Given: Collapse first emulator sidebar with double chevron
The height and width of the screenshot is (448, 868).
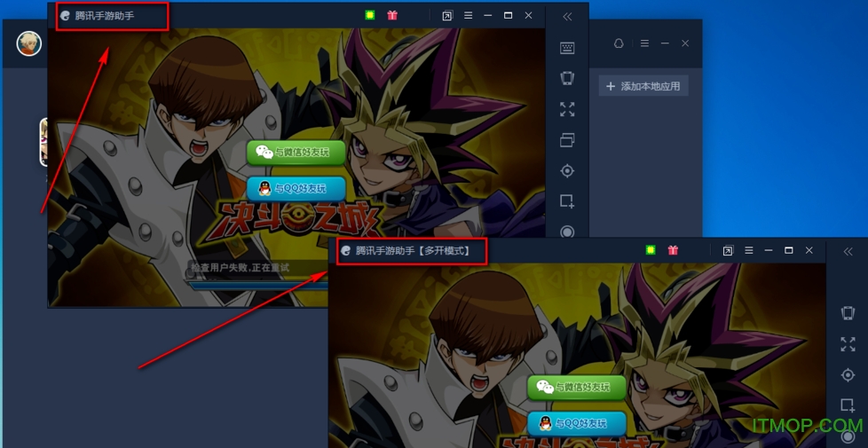Looking at the screenshot, I should tap(567, 17).
